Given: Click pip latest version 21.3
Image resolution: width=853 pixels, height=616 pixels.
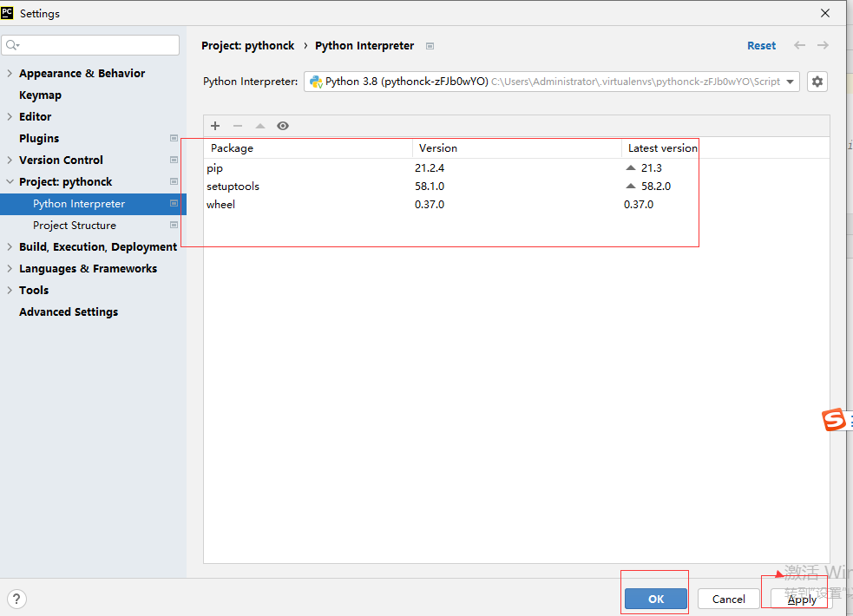Looking at the screenshot, I should tap(651, 168).
